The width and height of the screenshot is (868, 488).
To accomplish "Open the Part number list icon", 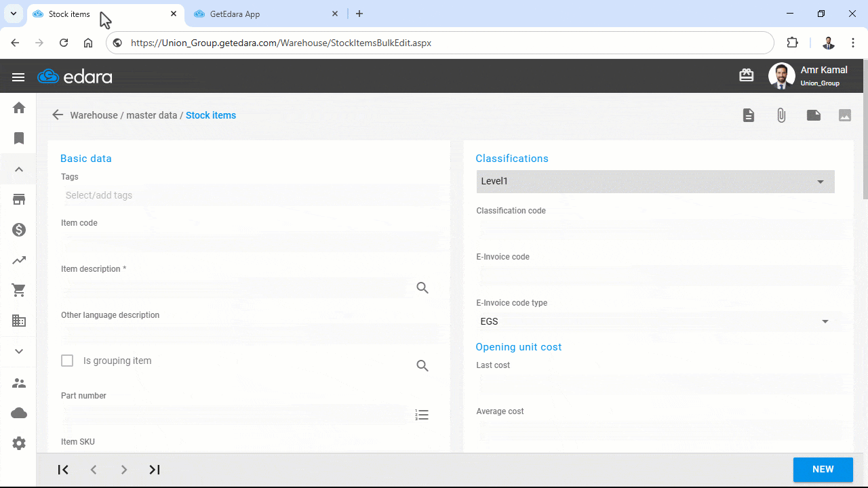I will (422, 415).
